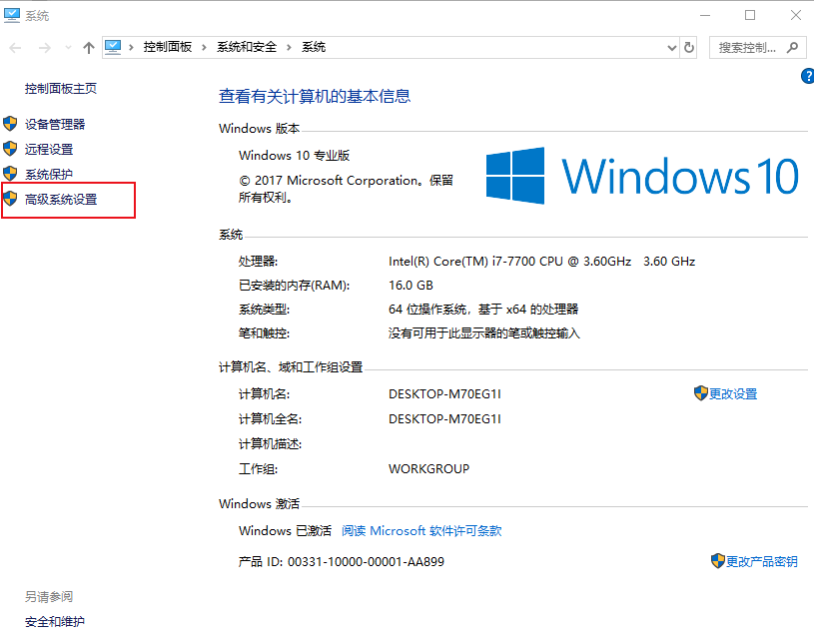Viewport: 814px width, 644px height.
Task: Open help via blue question mark
Action: point(807,76)
